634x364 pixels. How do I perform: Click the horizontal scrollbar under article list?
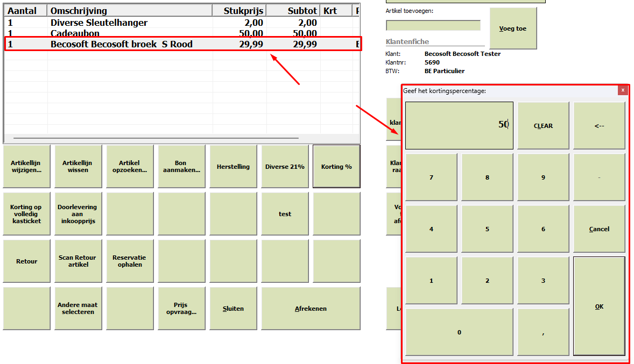156,138
